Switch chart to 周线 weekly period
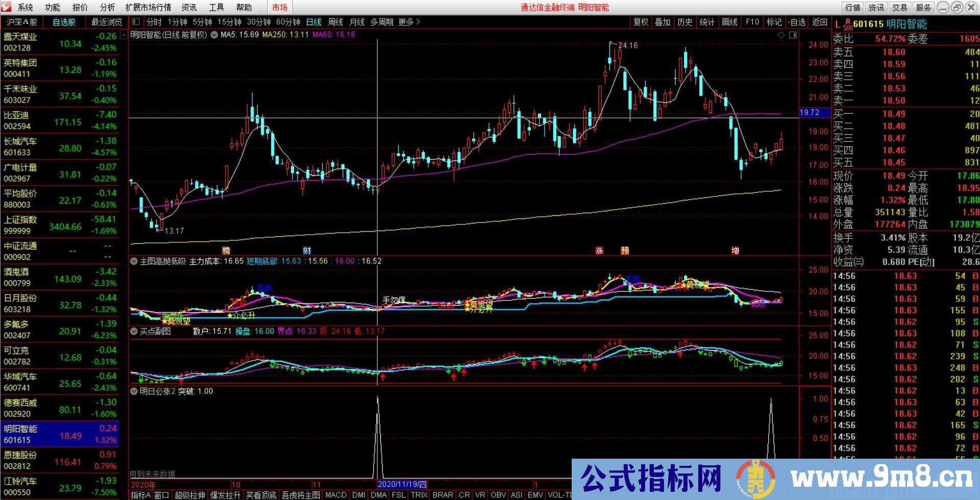This screenshot has height=500, width=980. [335, 22]
